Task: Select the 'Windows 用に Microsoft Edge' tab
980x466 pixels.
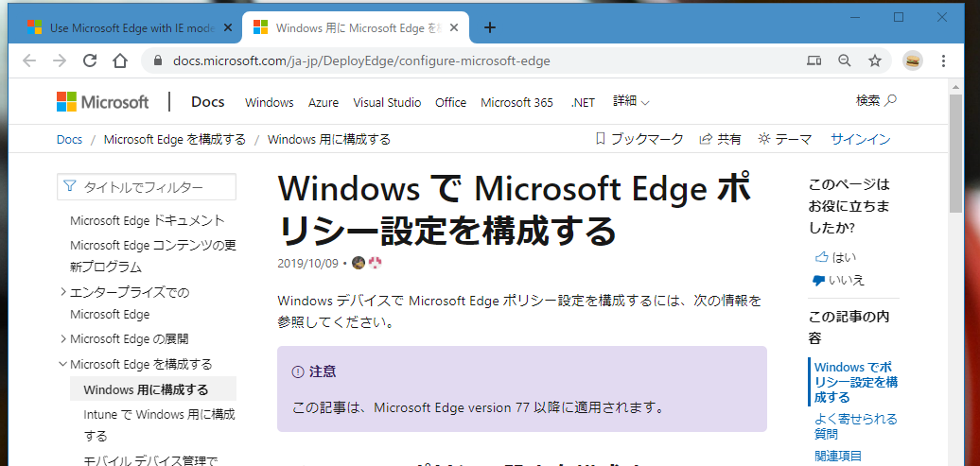Action: point(357,27)
